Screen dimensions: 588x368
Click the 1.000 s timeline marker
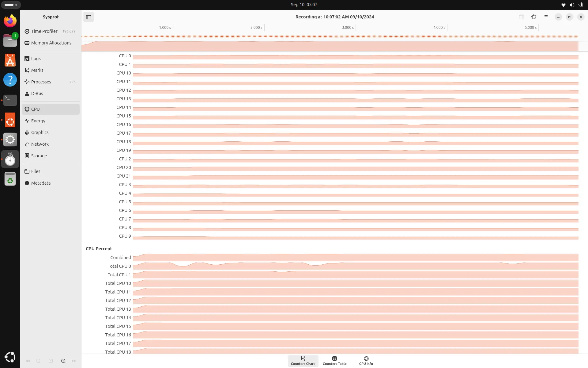[165, 28]
